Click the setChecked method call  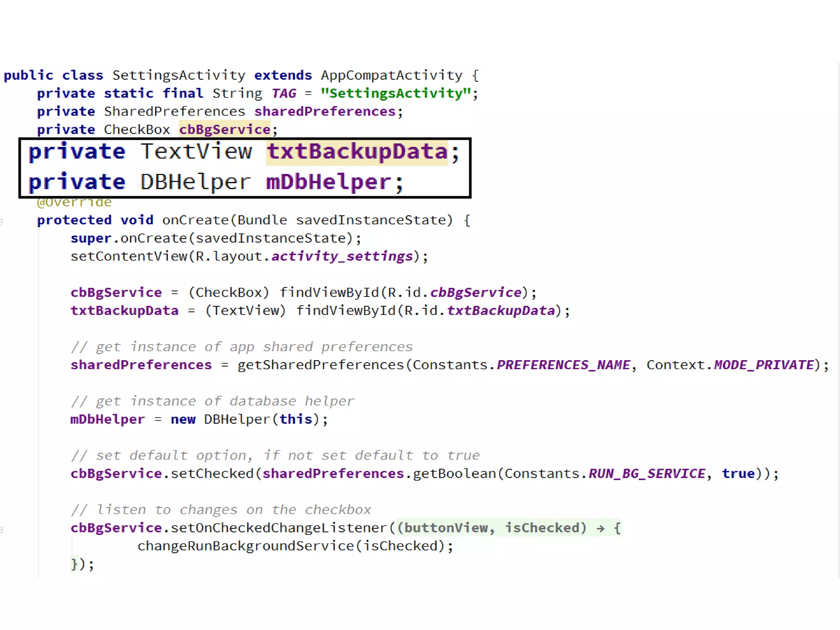click(212, 474)
